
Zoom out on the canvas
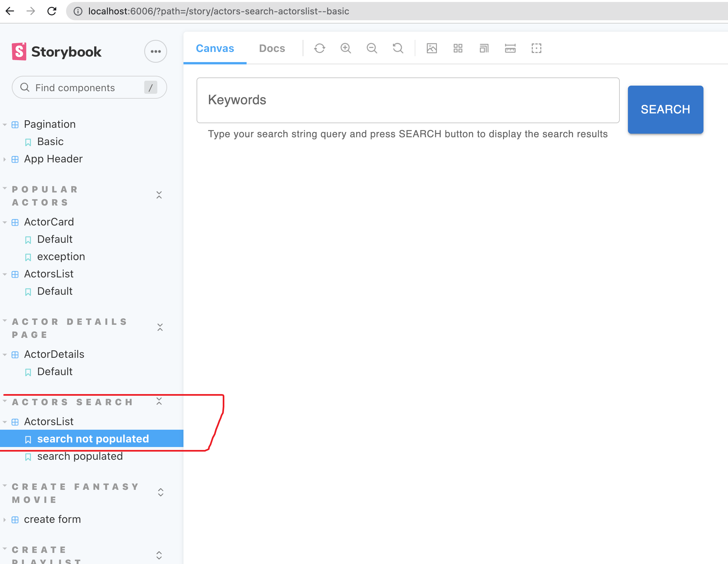372,49
